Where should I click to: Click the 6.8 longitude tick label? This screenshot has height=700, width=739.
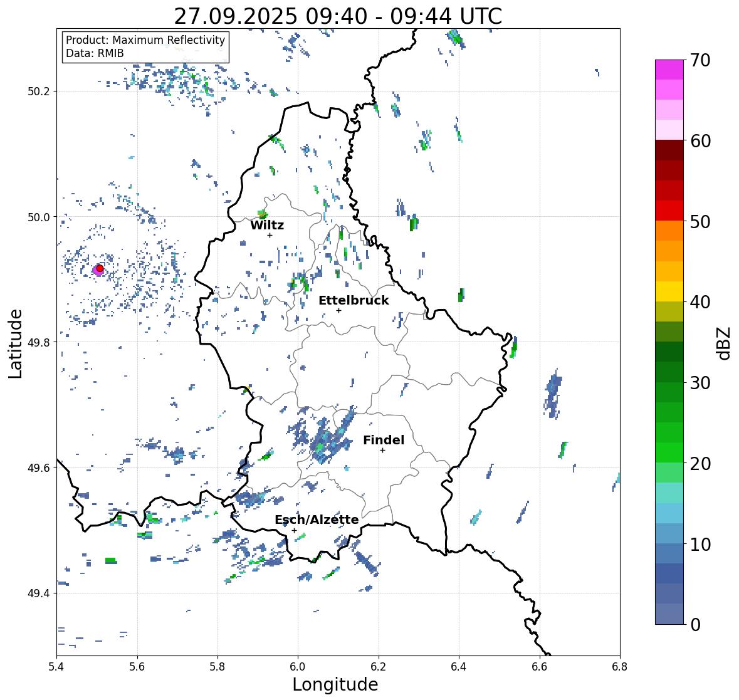tap(620, 667)
